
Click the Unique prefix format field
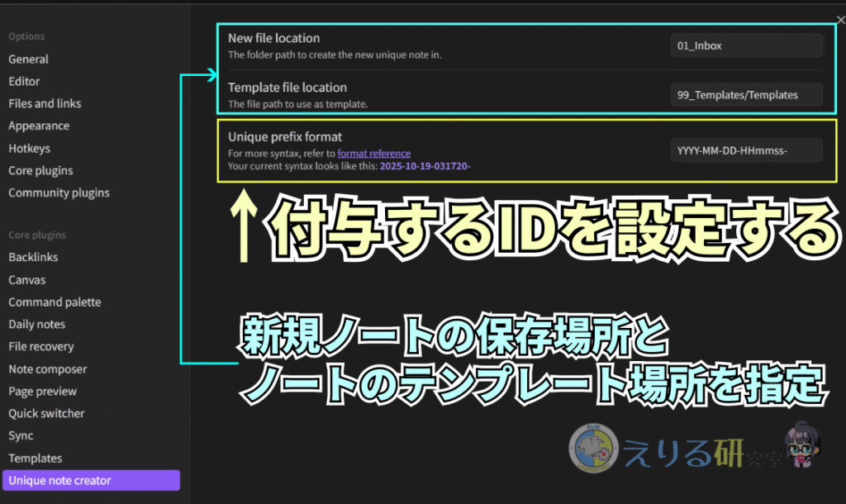tap(746, 150)
